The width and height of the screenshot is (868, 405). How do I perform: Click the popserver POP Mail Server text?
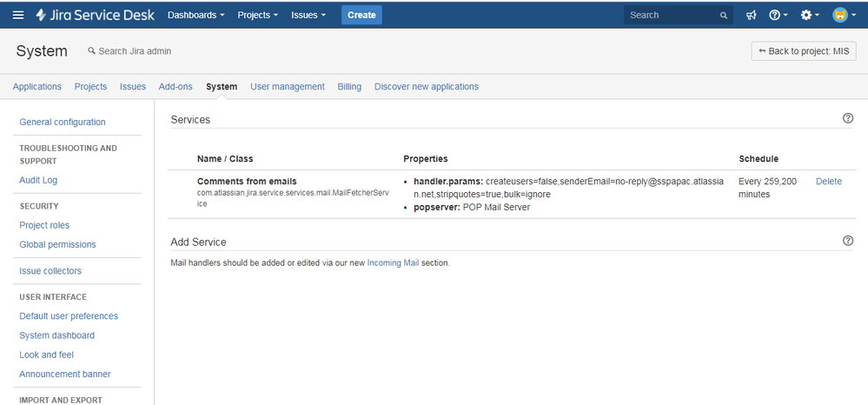[x=472, y=207]
